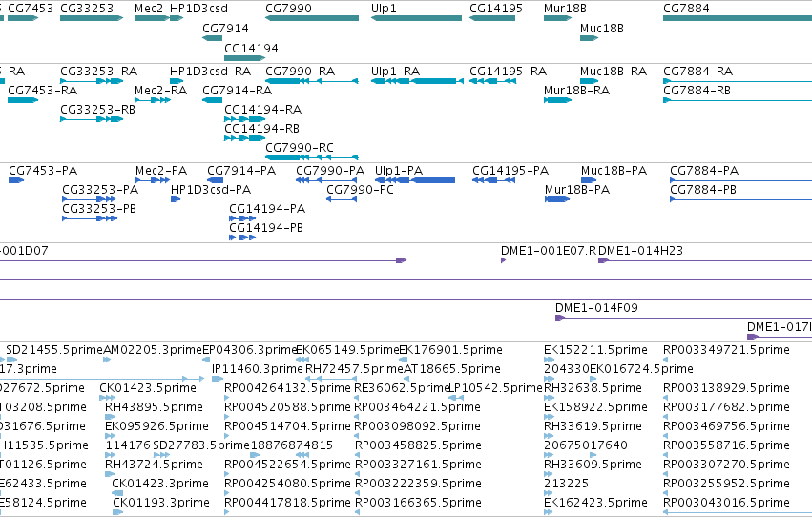The height and width of the screenshot is (517, 812).
Task: Open the Mec2 gene feature
Action: [151, 18]
